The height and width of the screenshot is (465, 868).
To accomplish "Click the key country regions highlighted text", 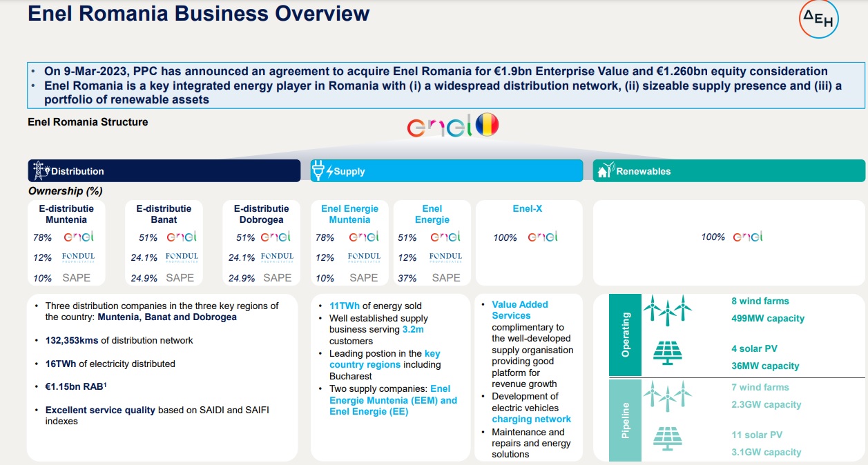I will pyautogui.click(x=385, y=359).
